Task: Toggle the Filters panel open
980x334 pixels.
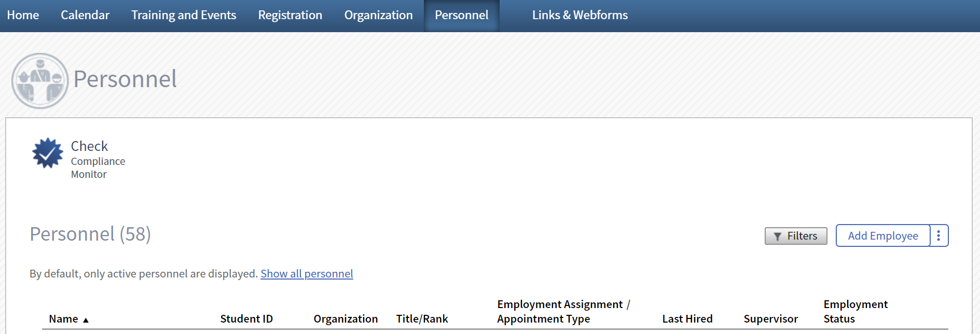Action: click(x=796, y=236)
